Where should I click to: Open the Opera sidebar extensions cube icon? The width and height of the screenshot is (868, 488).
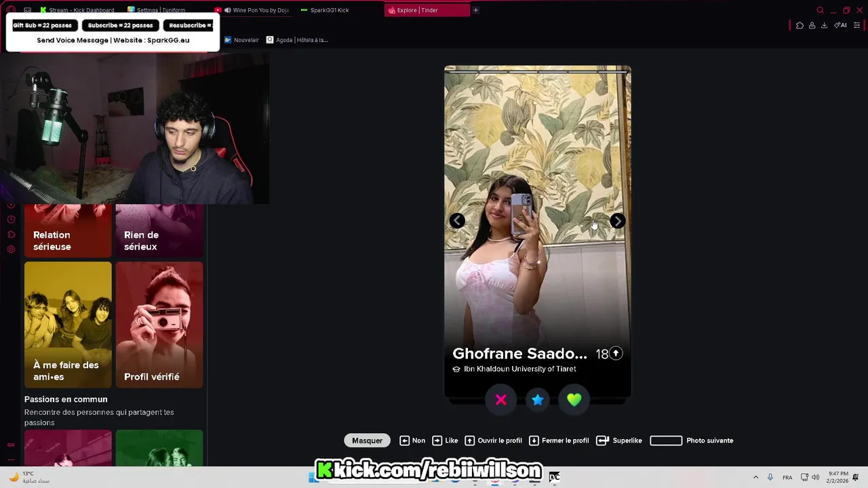pos(11,235)
